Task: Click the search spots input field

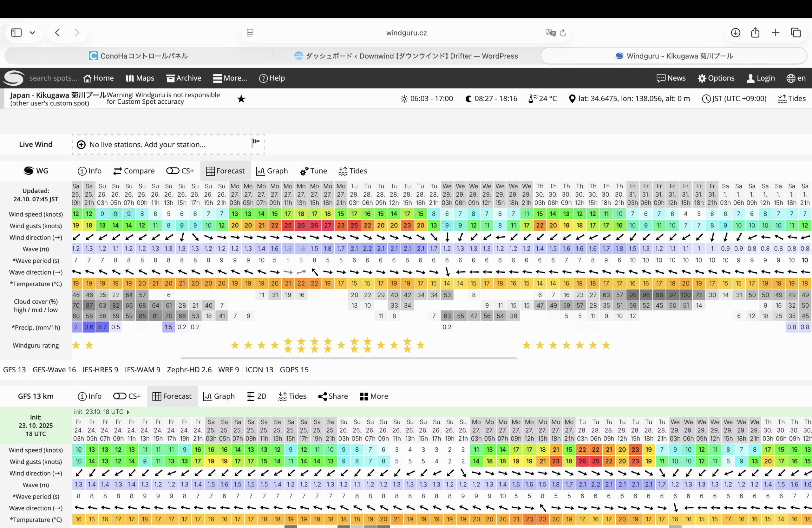Action: click(x=53, y=78)
